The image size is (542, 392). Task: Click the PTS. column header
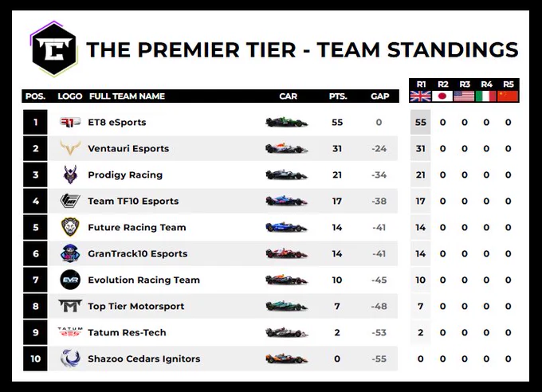(x=338, y=96)
